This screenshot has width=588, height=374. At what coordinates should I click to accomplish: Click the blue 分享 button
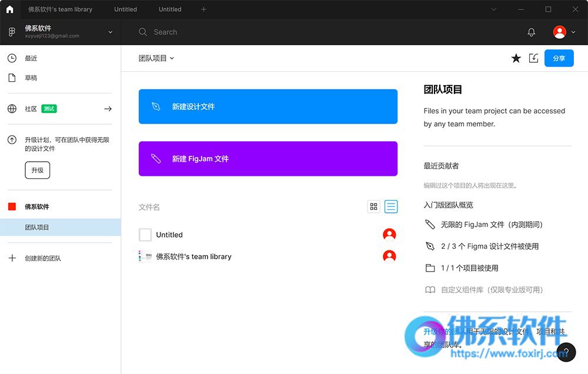(x=559, y=58)
